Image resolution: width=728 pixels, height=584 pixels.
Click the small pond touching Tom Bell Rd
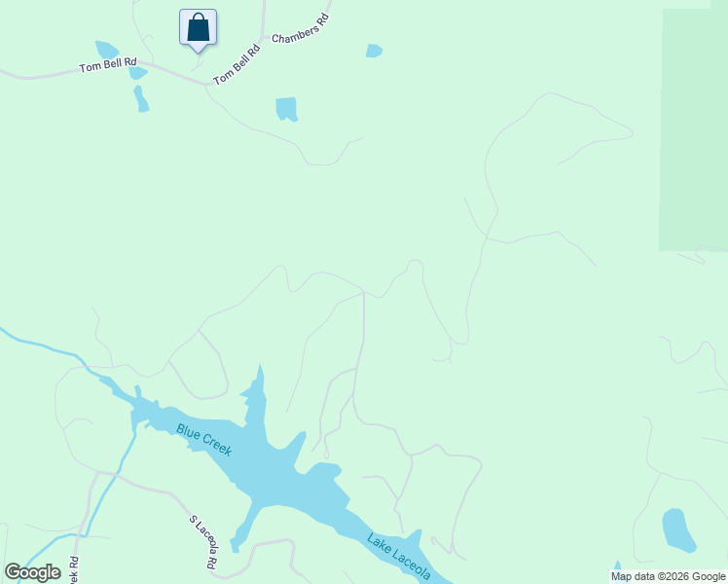click(x=138, y=73)
